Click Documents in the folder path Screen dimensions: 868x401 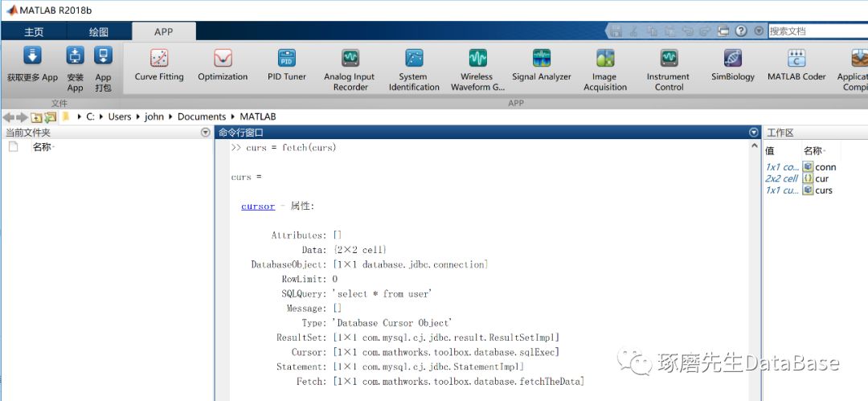[202, 117]
